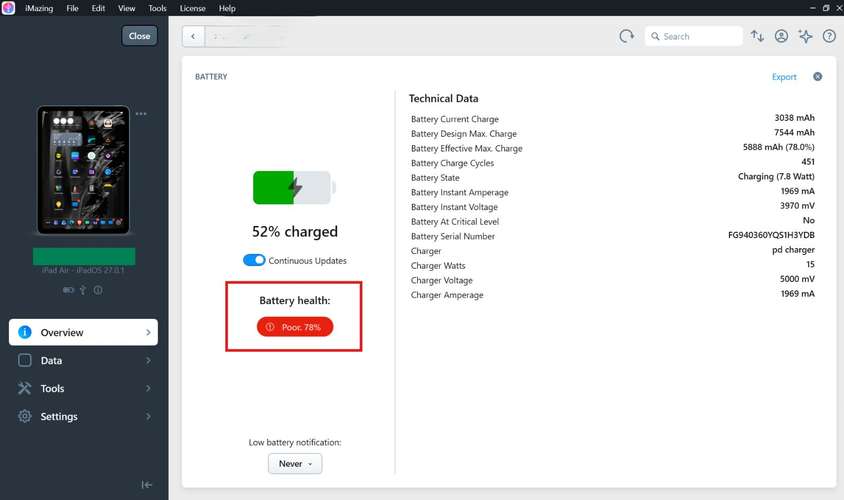This screenshot has height=500, width=844.
Task: Click the pd charger value
Action: tap(793, 250)
